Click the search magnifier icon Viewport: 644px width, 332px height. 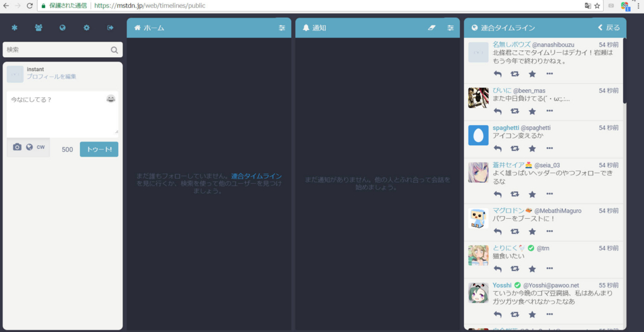(114, 50)
